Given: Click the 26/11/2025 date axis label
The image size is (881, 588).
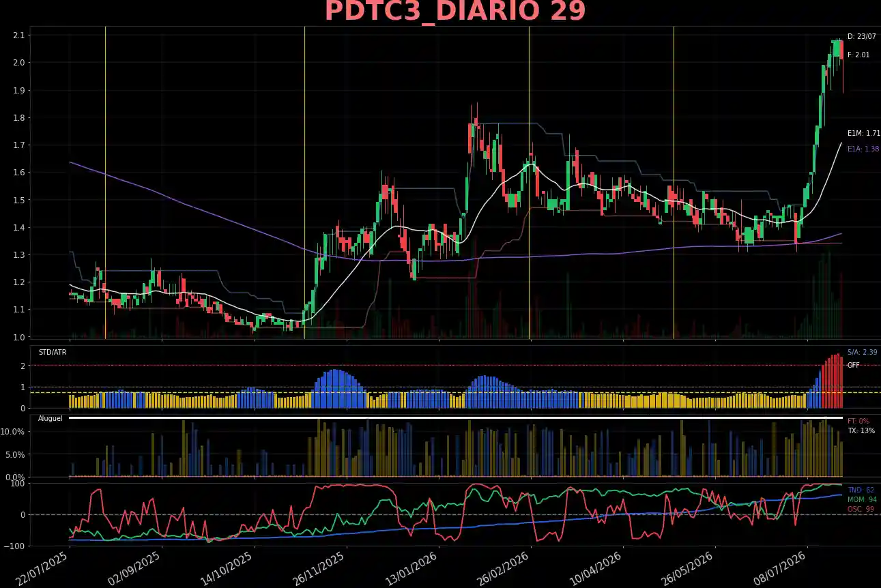Looking at the screenshot, I should [x=319, y=568].
